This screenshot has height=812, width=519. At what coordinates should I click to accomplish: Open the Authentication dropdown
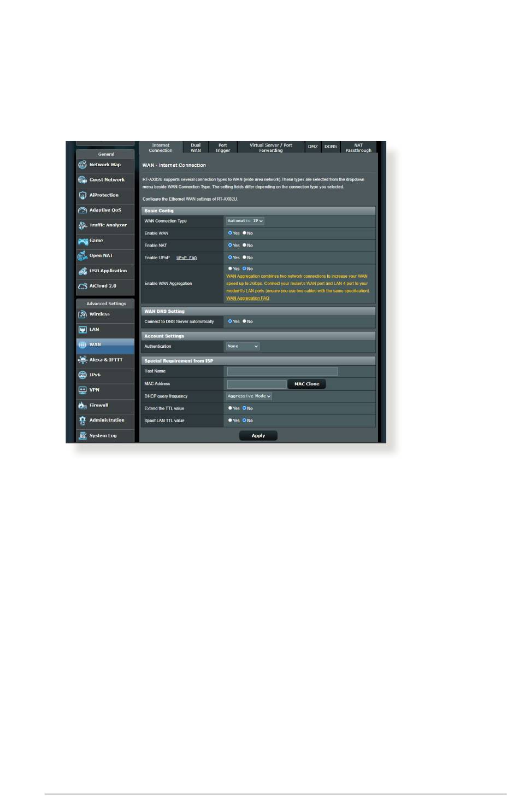coord(243,346)
